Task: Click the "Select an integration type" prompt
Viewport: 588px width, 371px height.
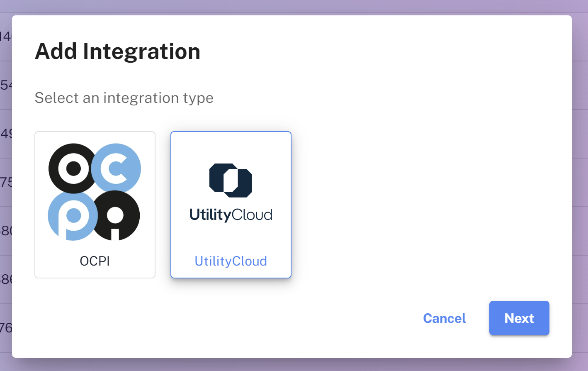Action: pyautogui.click(x=124, y=98)
